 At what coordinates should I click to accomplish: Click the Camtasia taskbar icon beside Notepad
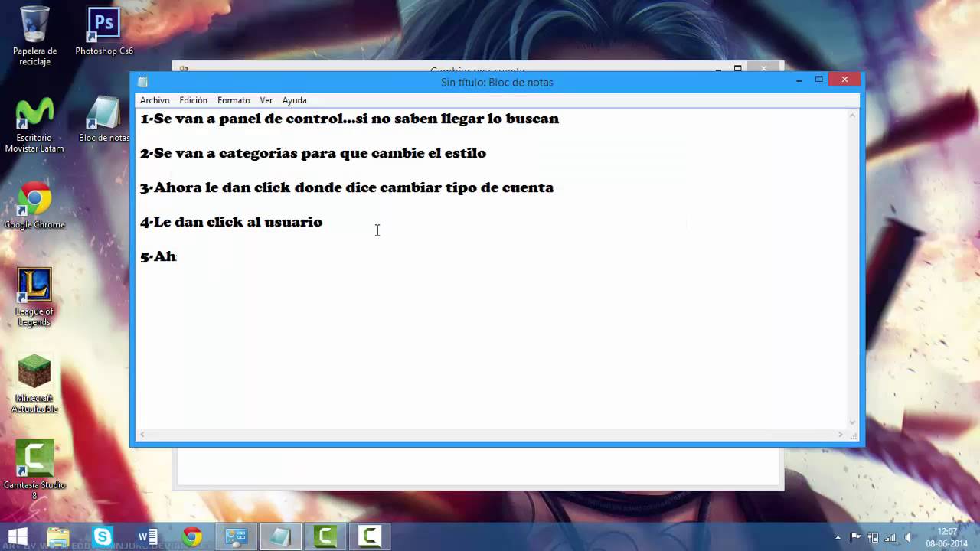[325, 536]
